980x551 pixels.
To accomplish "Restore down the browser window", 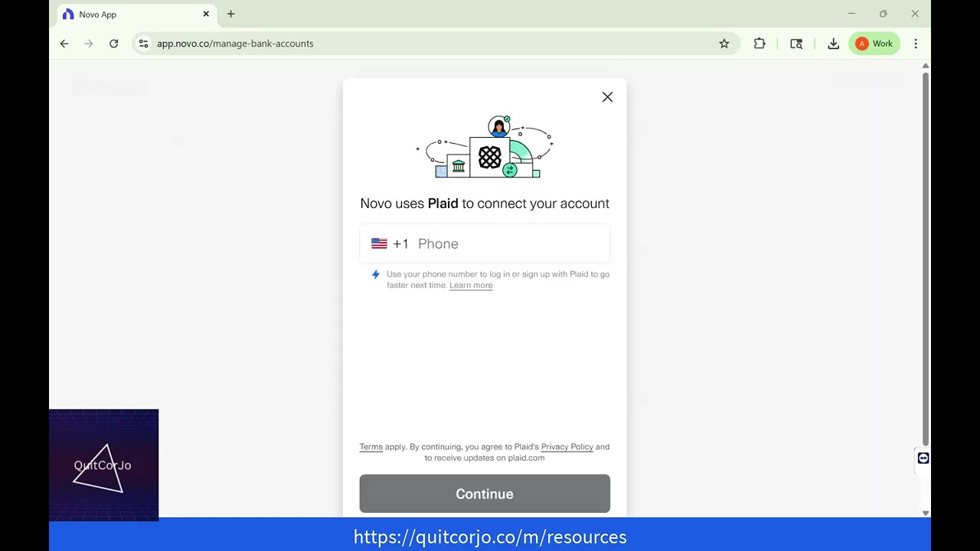I will coord(883,14).
